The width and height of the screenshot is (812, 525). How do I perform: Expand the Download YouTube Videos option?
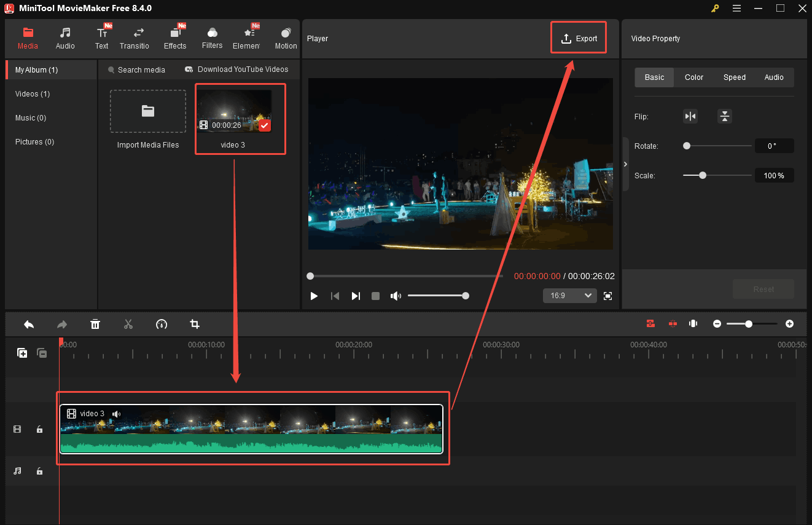236,69
